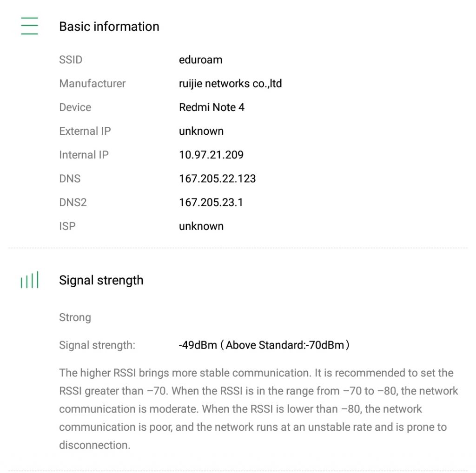This screenshot has width=476, height=473.
Task: Select the RSSI explanation paragraph
Action: [x=258, y=409]
